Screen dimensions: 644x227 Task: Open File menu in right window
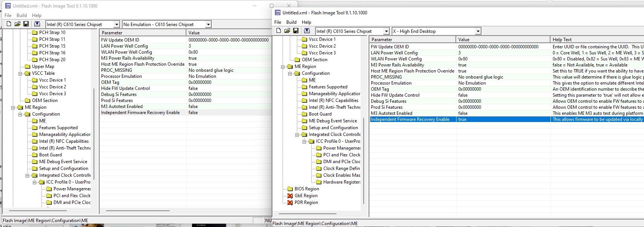pyautogui.click(x=278, y=22)
